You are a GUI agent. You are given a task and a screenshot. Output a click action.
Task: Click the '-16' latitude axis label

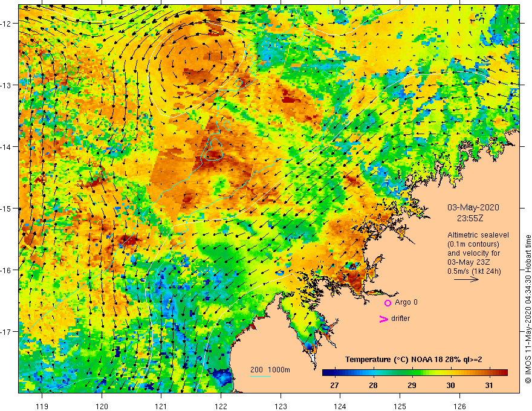(7, 270)
